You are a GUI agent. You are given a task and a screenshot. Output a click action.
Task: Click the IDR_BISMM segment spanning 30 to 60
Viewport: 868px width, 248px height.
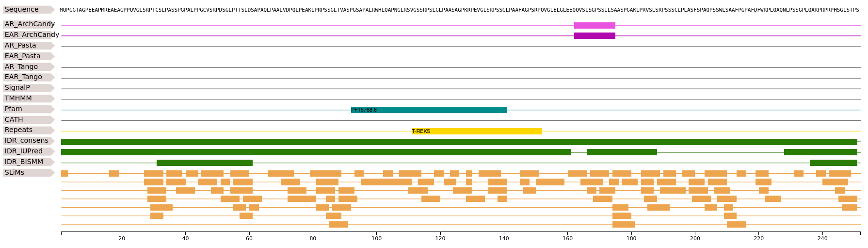tap(205, 163)
